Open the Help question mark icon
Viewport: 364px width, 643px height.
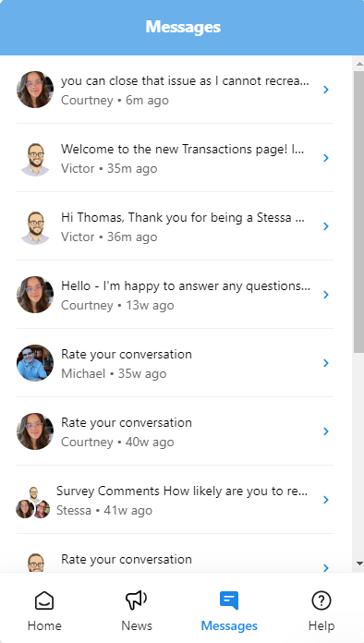pos(322,601)
